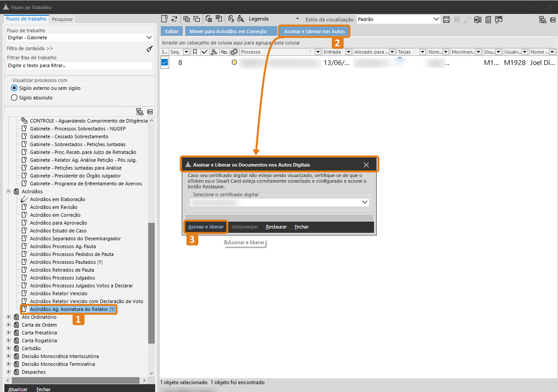Click the export to Excel icon
Image resolution: width=558 pixels, height=392 pixels.
tap(478, 19)
